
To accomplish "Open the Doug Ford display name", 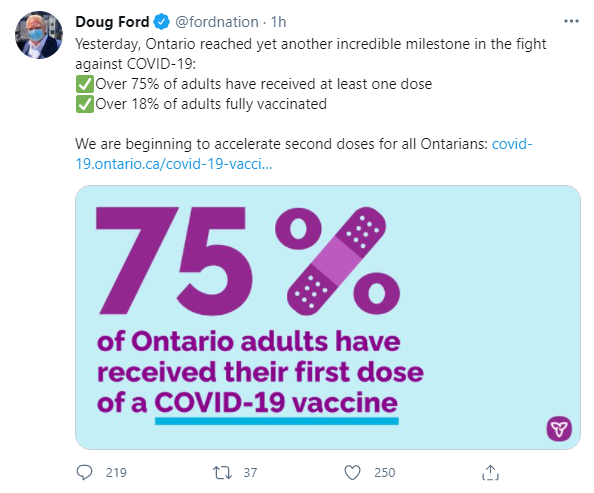I will [112, 22].
